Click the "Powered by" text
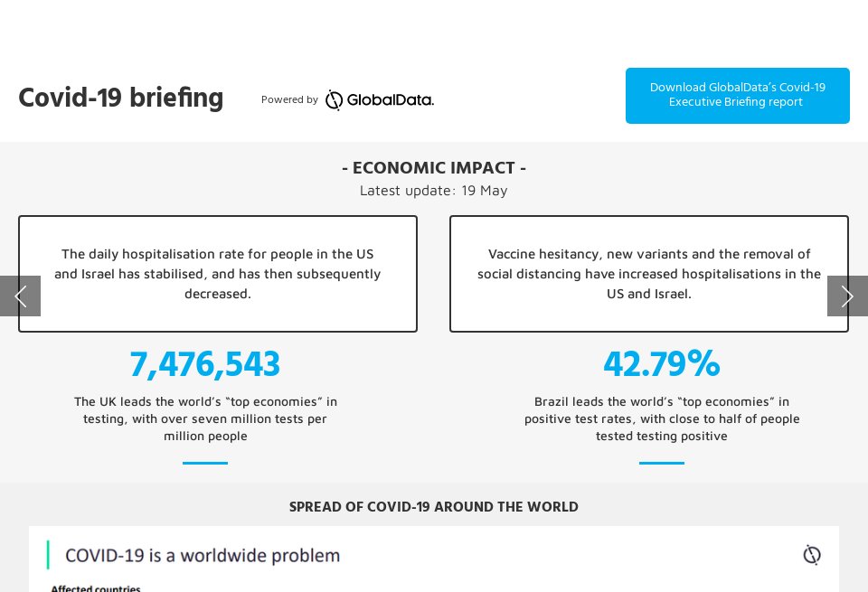 pyautogui.click(x=289, y=99)
